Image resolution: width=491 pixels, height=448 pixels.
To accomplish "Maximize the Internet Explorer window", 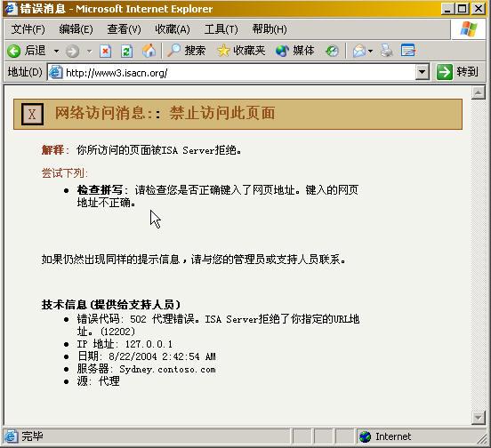I will pos(463,9).
